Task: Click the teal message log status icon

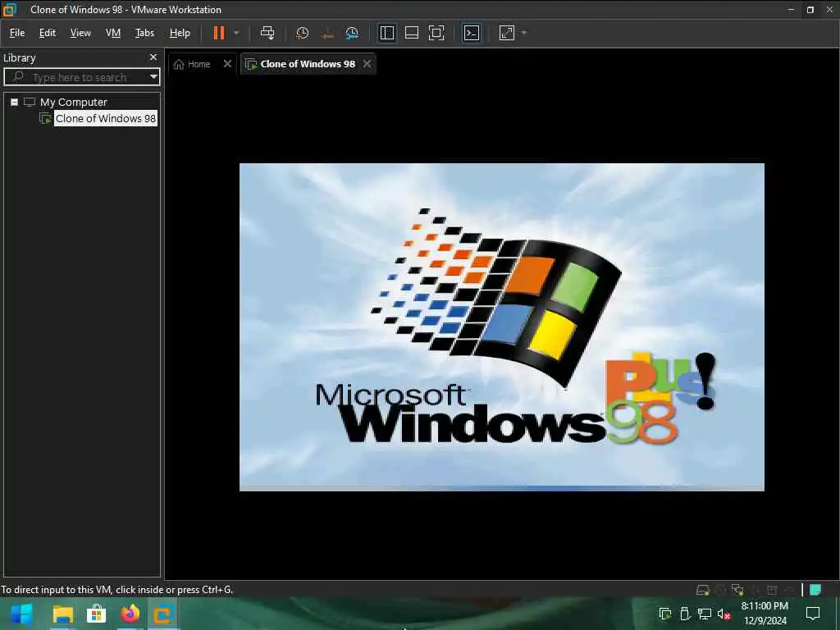Action: pyautogui.click(x=815, y=590)
